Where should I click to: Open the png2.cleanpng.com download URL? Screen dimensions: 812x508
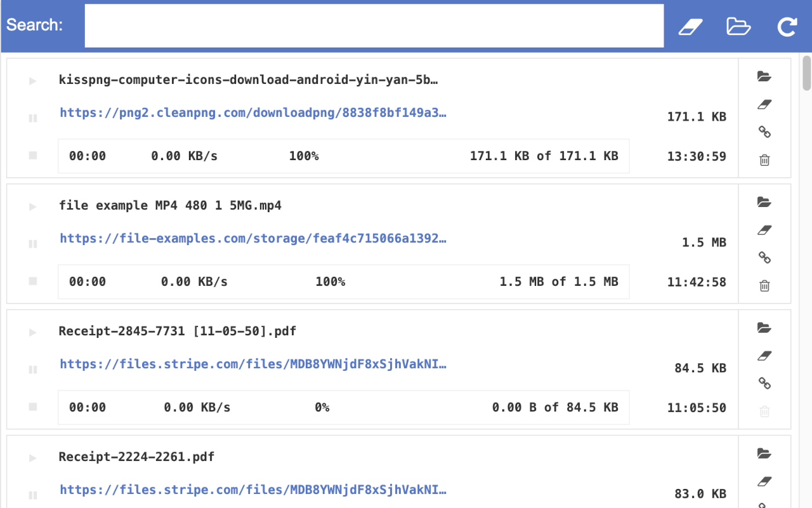(252, 112)
